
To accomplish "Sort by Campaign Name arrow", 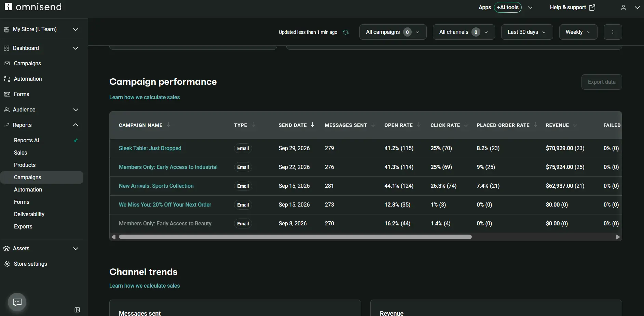I will [168, 125].
